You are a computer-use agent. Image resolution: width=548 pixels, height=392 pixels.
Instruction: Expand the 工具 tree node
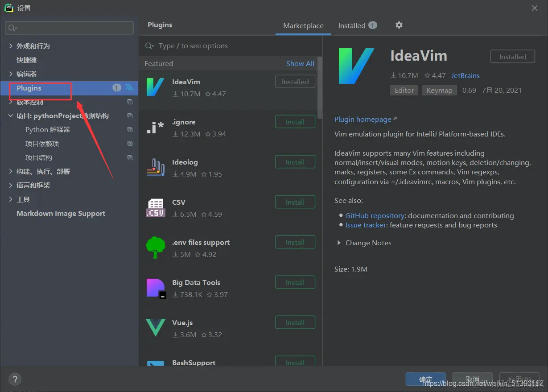coord(11,199)
